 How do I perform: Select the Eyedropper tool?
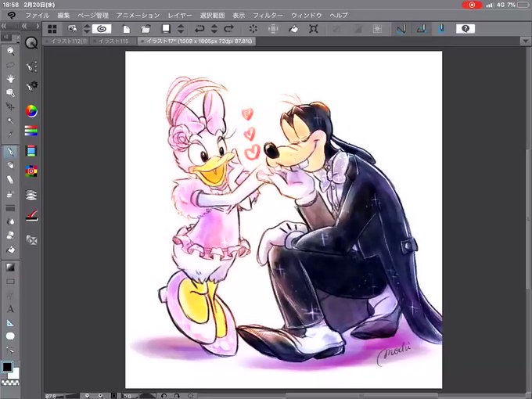pos(10,135)
